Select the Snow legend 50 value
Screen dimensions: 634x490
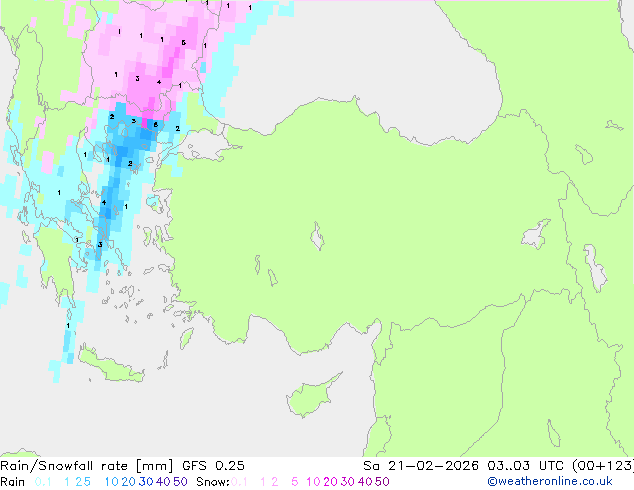[382, 482]
